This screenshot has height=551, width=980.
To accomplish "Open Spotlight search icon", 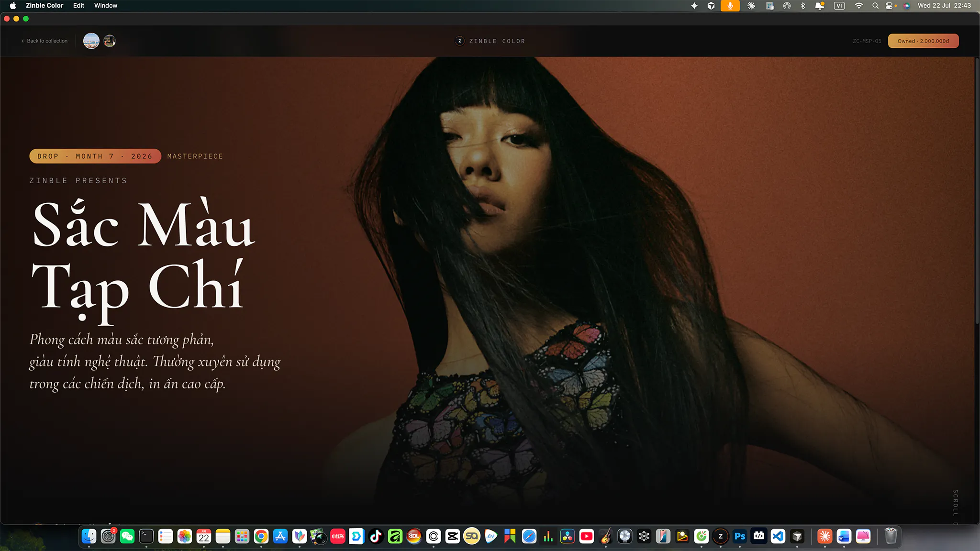I will click(875, 6).
